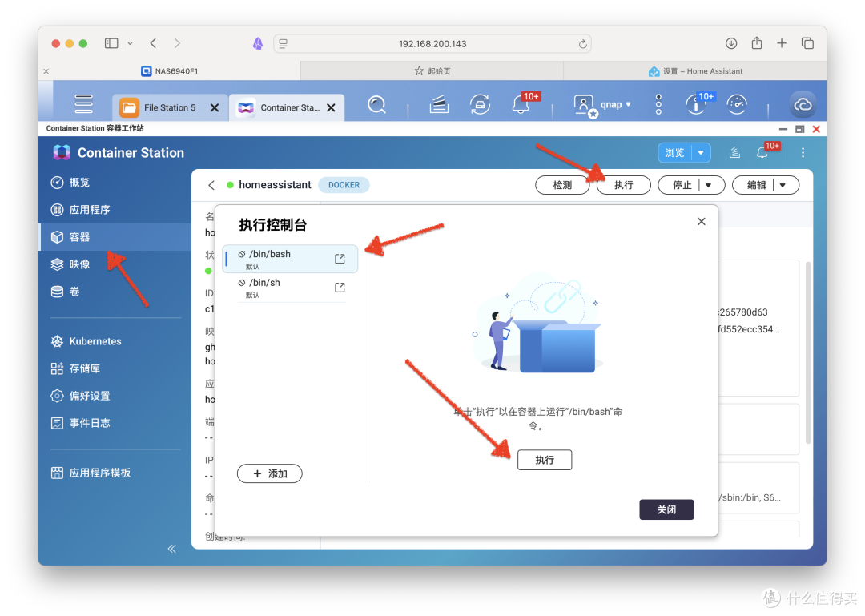This screenshot has width=865, height=616.
Task: Expand the 停止 dropdown arrow
Action: [709, 185]
